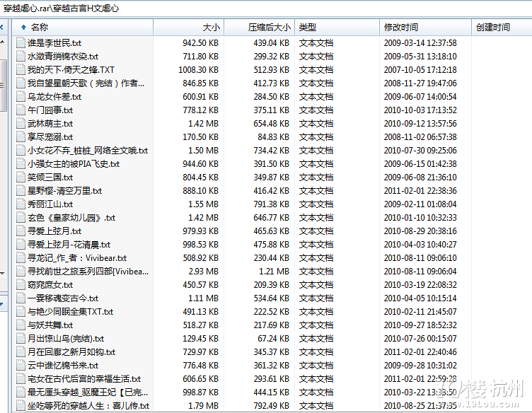
Task: Click the file icon of 云中谁忆锦书来.txt
Action: (21, 365)
